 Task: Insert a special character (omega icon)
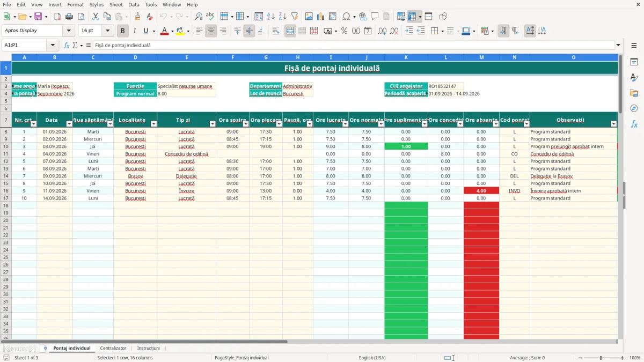click(346, 17)
